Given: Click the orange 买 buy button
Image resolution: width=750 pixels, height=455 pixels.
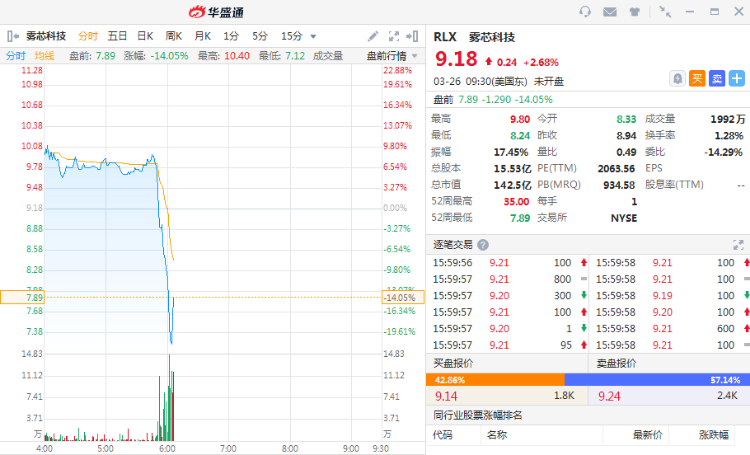Looking at the screenshot, I should [697, 78].
